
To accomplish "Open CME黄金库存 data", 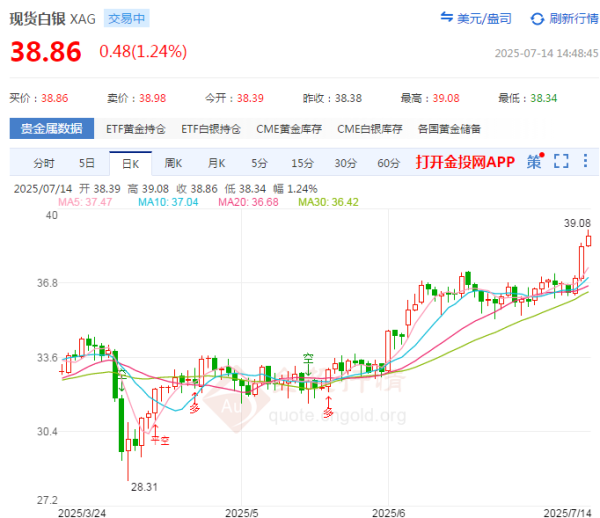I will coord(289,129).
